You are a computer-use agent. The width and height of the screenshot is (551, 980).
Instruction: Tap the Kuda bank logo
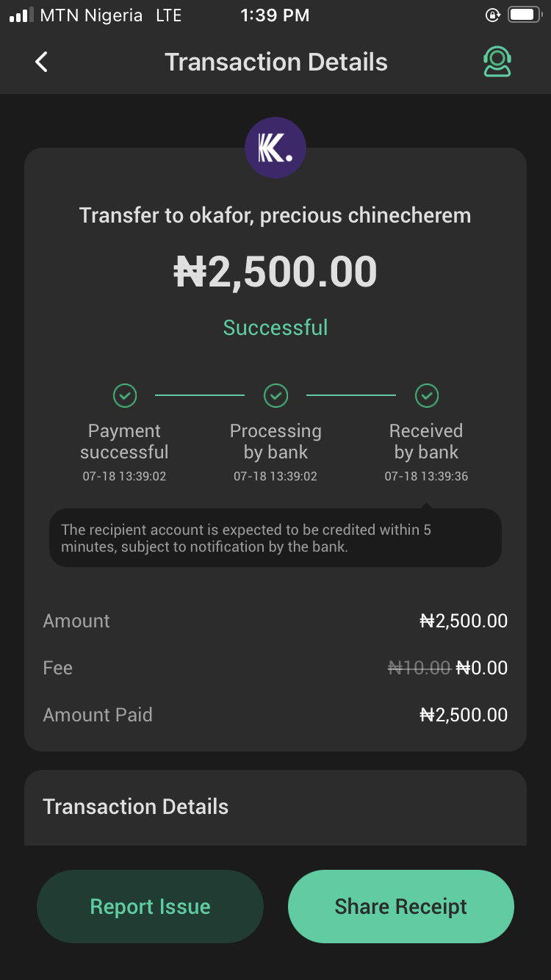click(275, 148)
